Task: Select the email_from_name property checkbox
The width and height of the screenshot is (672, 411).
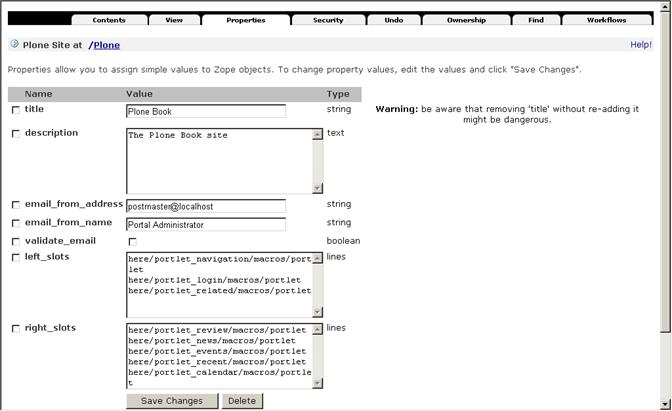Action: [16, 223]
